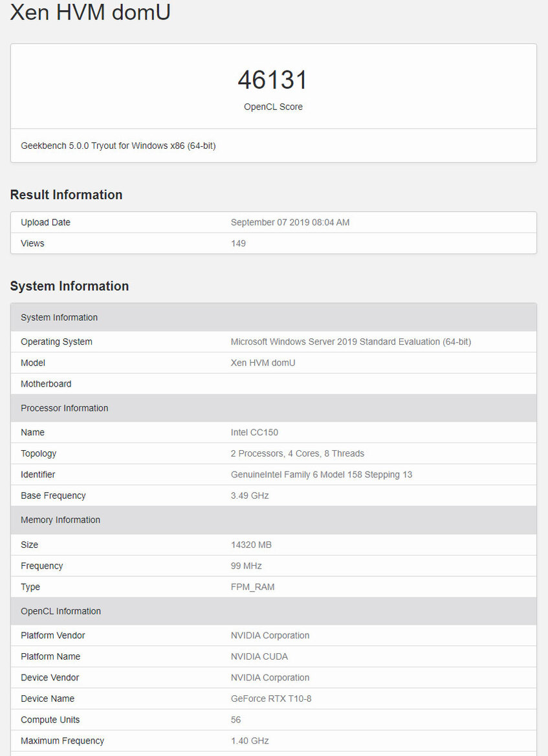Screen dimensions: 548x756
Task: Select the Upload Date value September 07 2019
Action: [290, 222]
